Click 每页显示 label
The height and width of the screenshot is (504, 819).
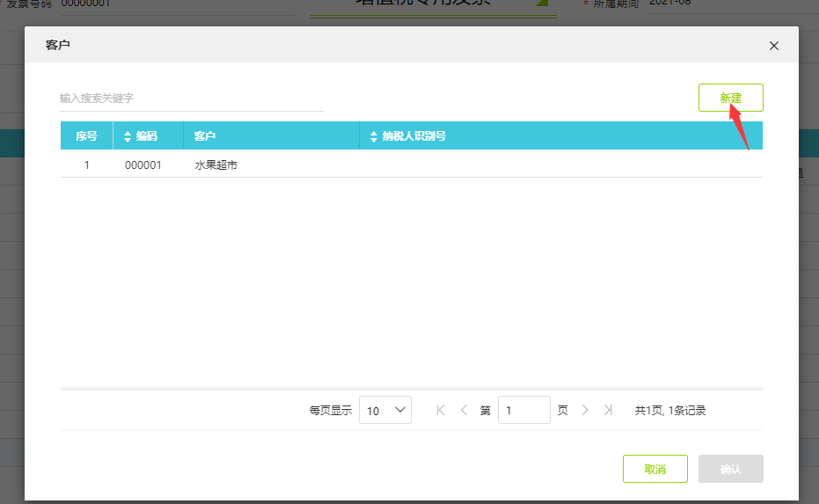331,411
